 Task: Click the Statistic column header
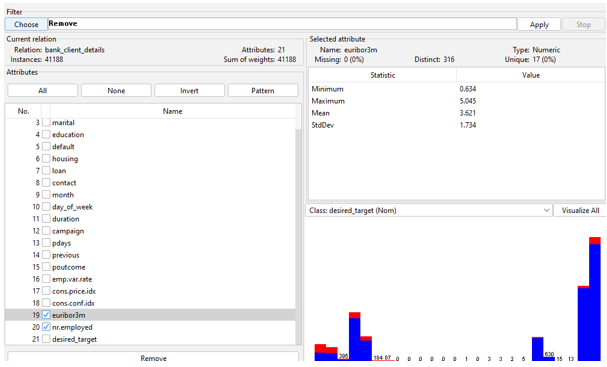(382, 75)
